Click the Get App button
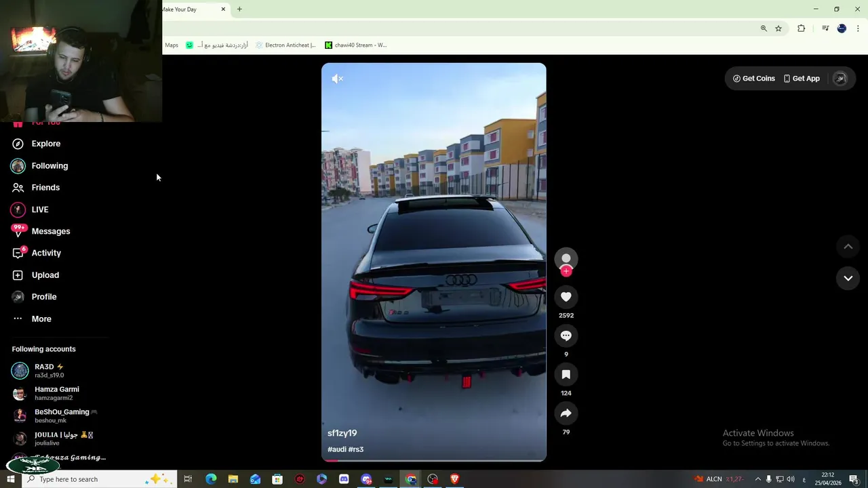Image resolution: width=868 pixels, height=488 pixels. point(801,79)
